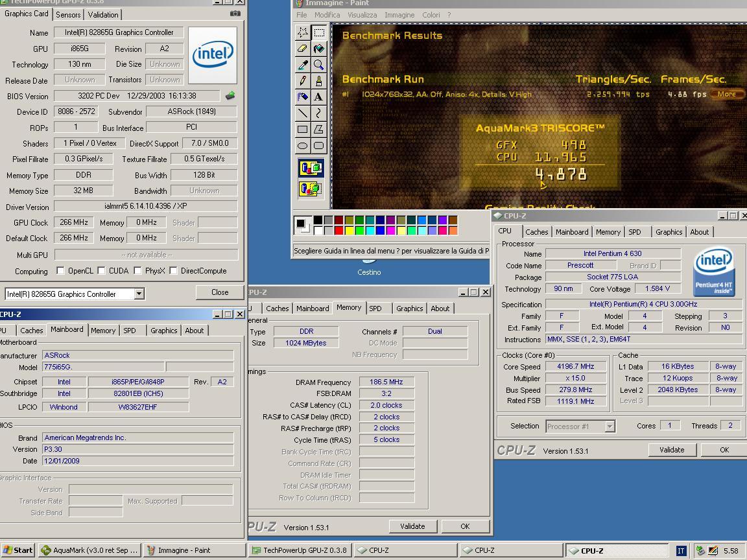Open the Processor #1 selection dropdown
Screen dimensions: 747x560
coord(610,426)
